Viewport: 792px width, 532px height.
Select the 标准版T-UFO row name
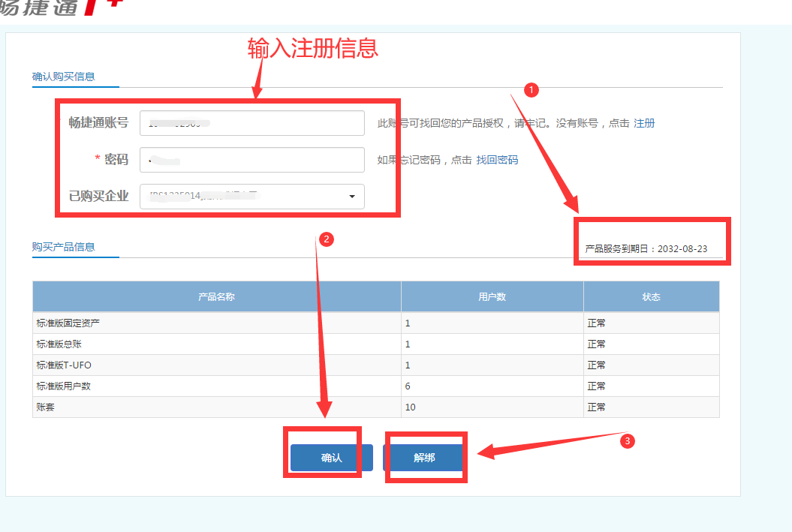tap(64, 365)
